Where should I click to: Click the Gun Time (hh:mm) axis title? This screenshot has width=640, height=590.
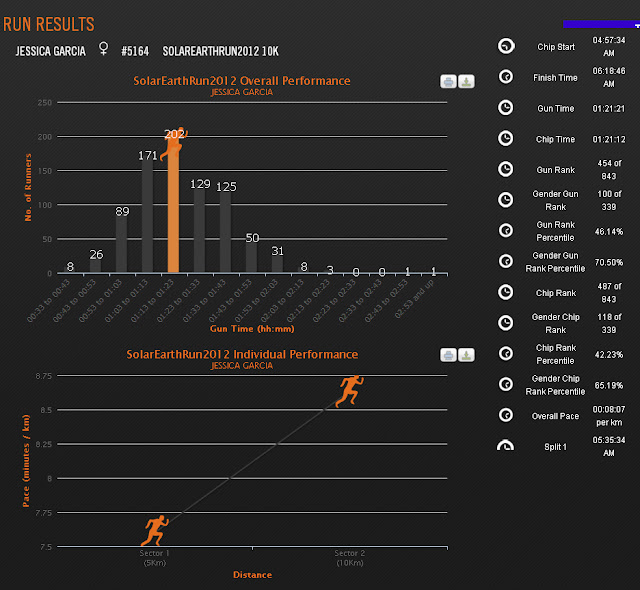(x=252, y=329)
